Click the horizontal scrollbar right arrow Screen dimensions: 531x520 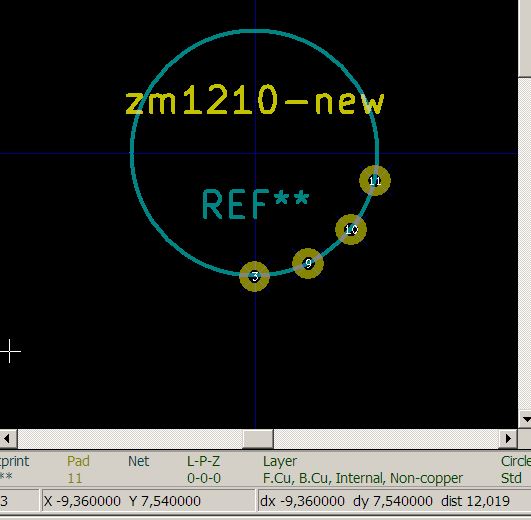pyautogui.click(x=508, y=439)
